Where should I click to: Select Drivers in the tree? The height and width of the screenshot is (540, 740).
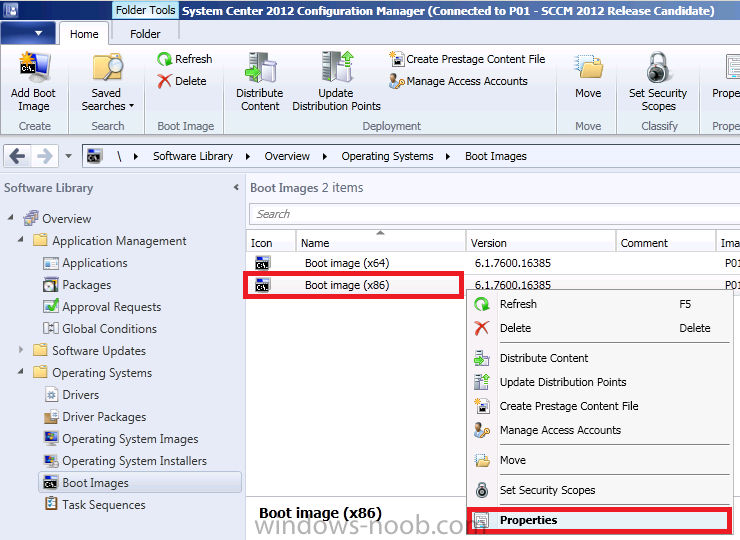coord(71,395)
